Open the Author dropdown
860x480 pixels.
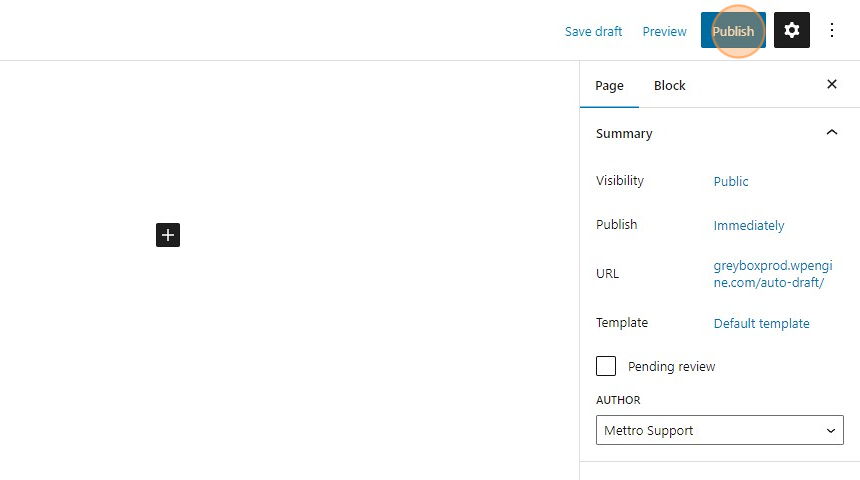pyautogui.click(x=719, y=430)
